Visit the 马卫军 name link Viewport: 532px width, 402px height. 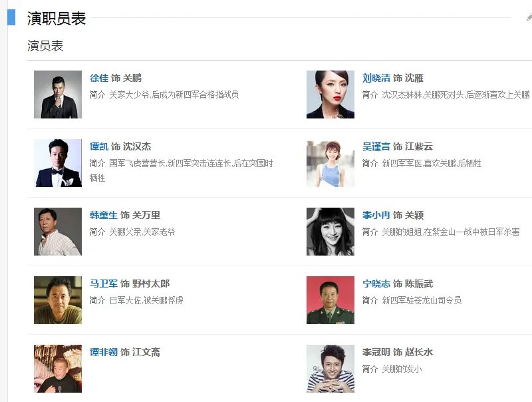104,284
